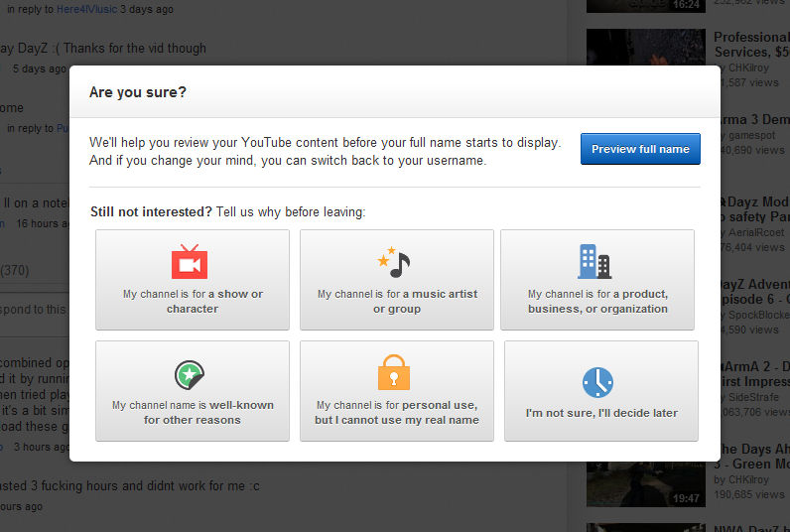The width and height of the screenshot is (790, 532).
Task: Open the 16:24 video thumbnail at top
Action: [x=646, y=6]
